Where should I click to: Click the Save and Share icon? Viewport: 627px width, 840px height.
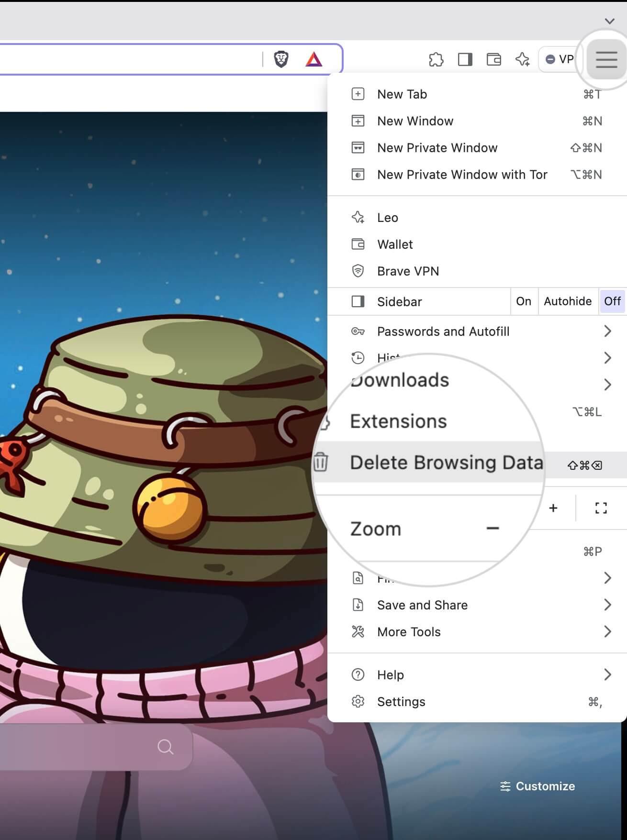(358, 605)
